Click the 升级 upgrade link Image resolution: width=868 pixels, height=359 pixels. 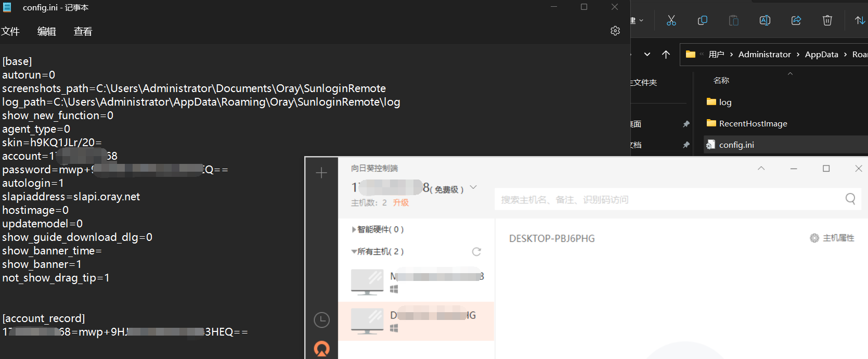[400, 202]
